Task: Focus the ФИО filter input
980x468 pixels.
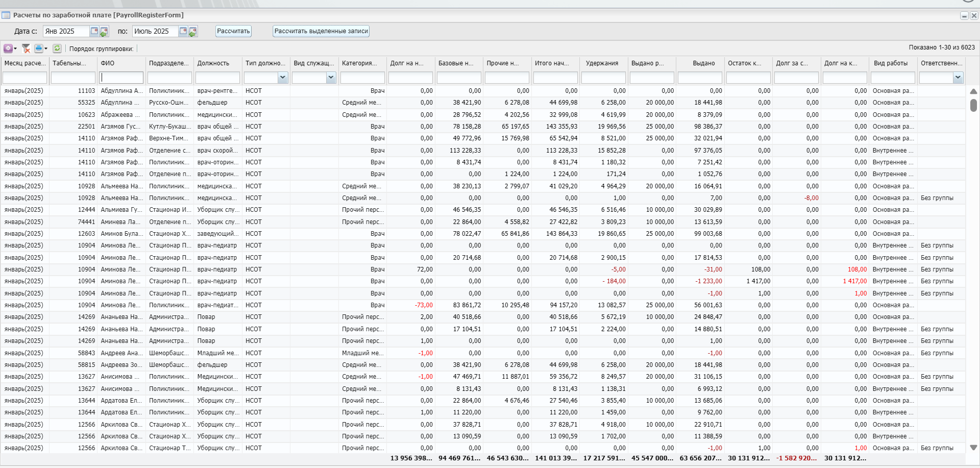Action: coord(121,78)
